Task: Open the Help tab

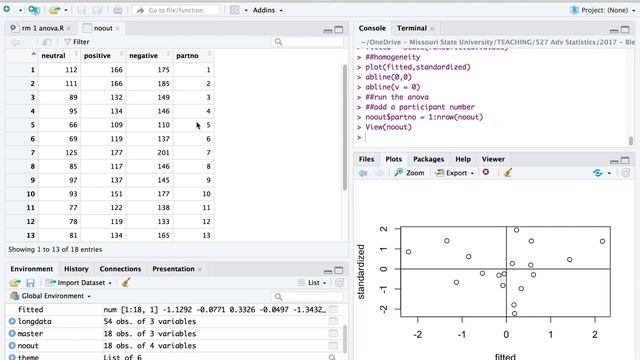Action: tap(463, 159)
